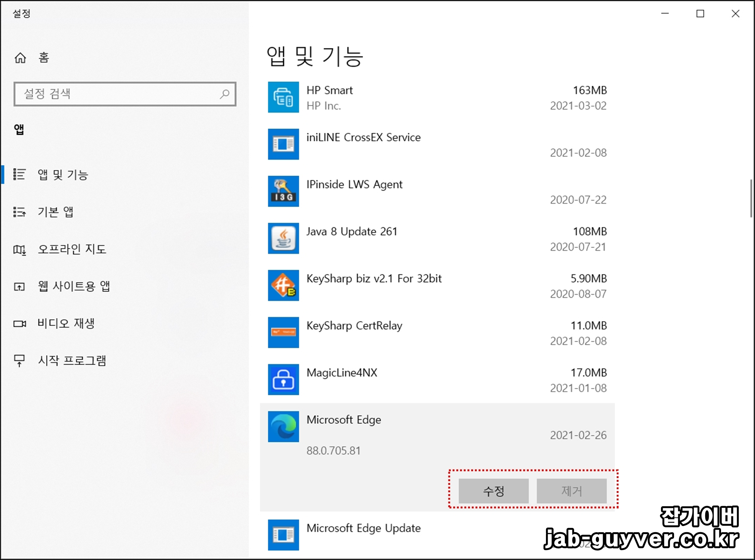This screenshot has height=560, width=755.
Task: Click the IPinside LWS Agent icon
Action: point(283,191)
